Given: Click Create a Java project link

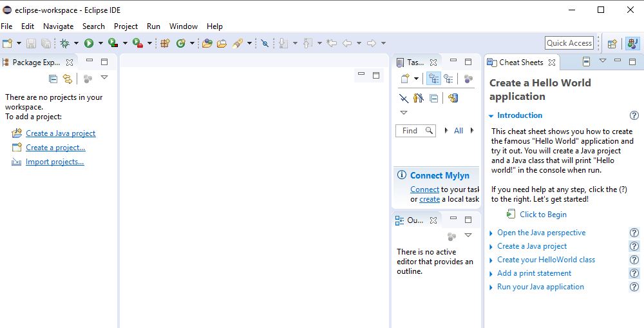Looking at the screenshot, I should click(x=61, y=133).
